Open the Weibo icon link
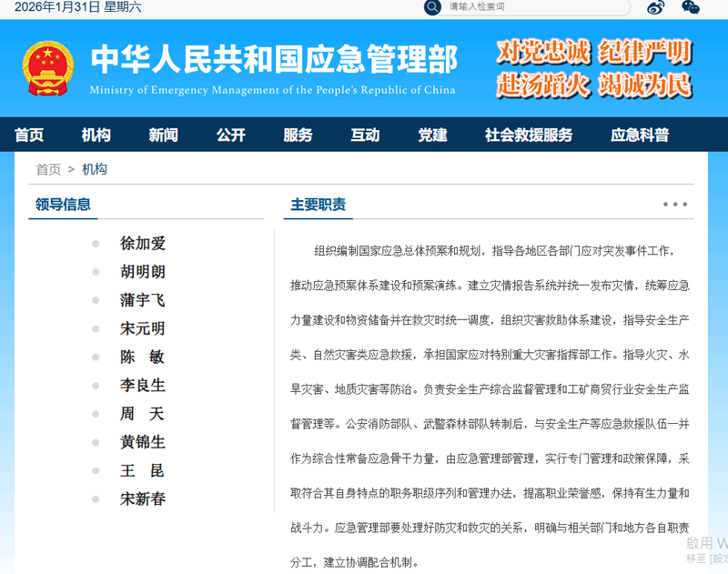This screenshot has width=728, height=574. click(656, 7)
